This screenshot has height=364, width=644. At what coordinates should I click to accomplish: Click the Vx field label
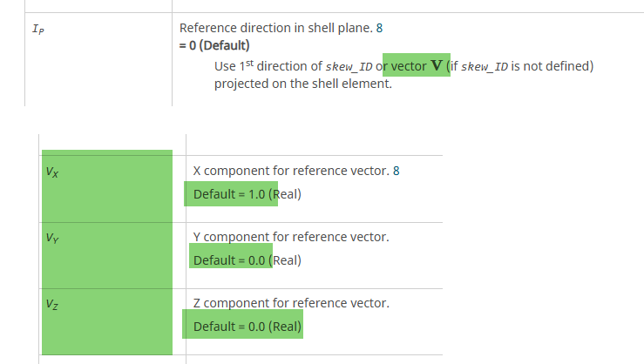[x=53, y=172]
